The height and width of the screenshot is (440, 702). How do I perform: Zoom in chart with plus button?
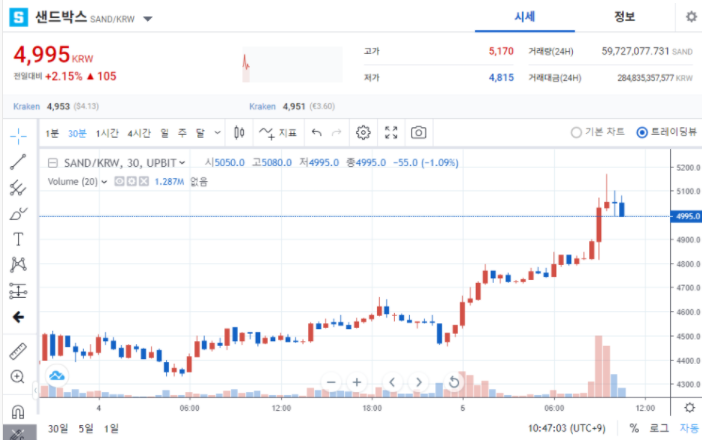pyautogui.click(x=357, y=382)
